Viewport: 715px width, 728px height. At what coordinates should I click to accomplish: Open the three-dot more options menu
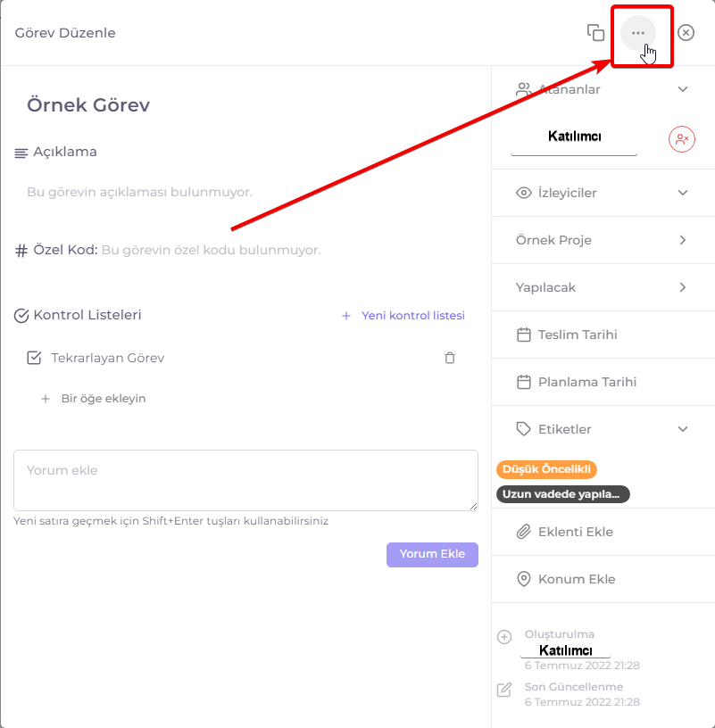pyautogui.click(x=638, y=33)
